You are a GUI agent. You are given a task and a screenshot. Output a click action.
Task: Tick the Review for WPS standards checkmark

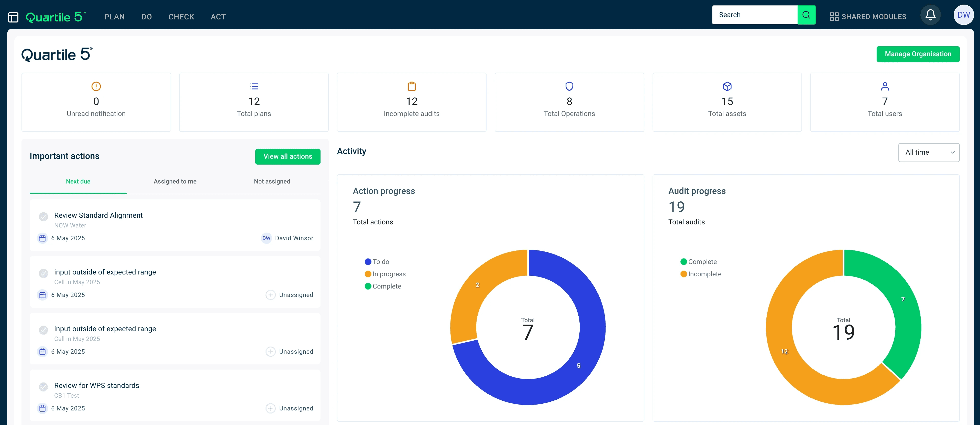pyautogui.click(x=43, y=387)
